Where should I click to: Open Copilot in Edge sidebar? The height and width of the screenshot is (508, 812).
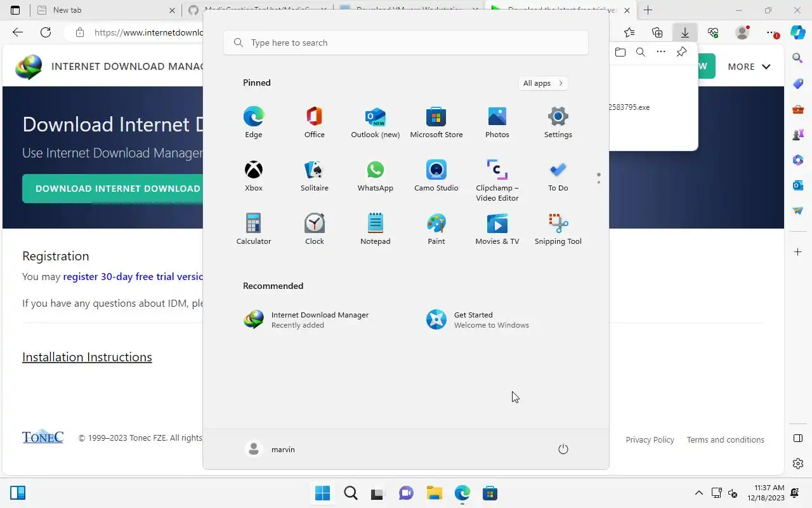[x=798, y=32]
